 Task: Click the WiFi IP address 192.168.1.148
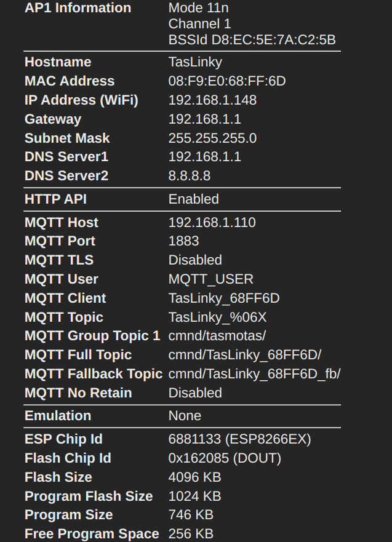[x=212, y=100]
